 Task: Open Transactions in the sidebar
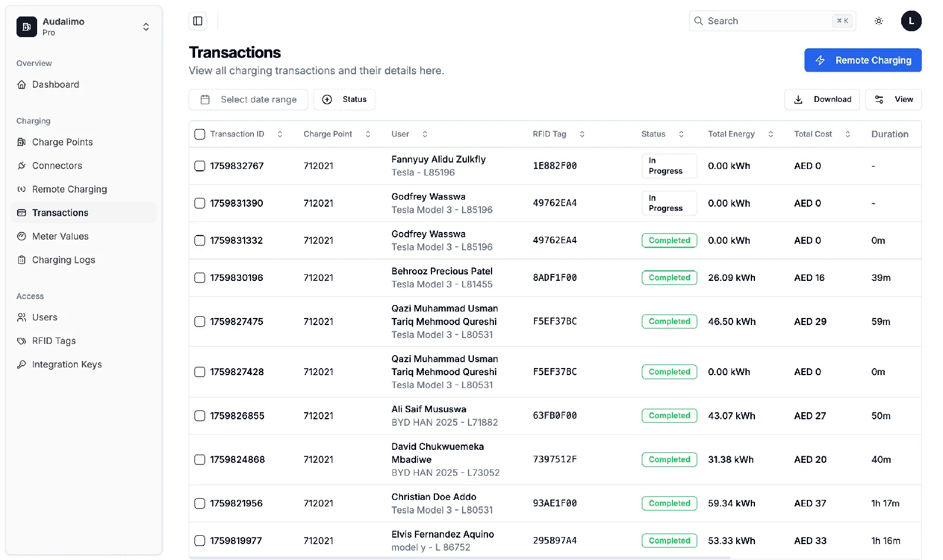click(x=84, y=213)
